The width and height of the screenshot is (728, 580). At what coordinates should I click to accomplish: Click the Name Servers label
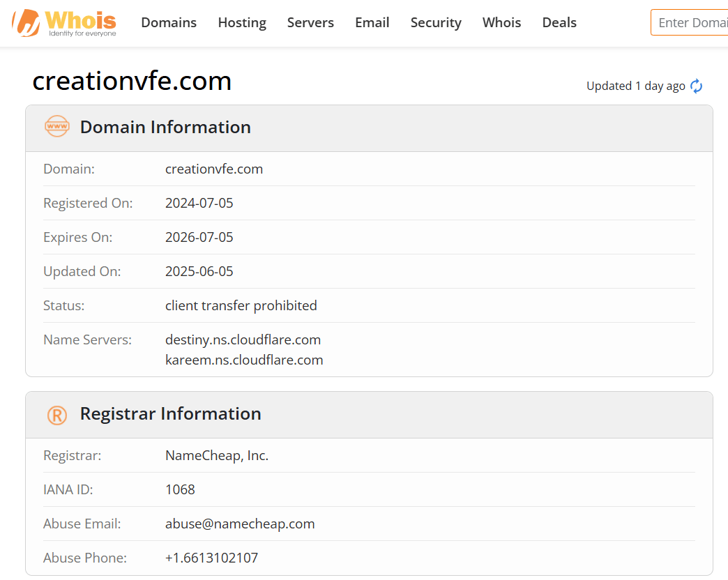[x=87, y=339]
